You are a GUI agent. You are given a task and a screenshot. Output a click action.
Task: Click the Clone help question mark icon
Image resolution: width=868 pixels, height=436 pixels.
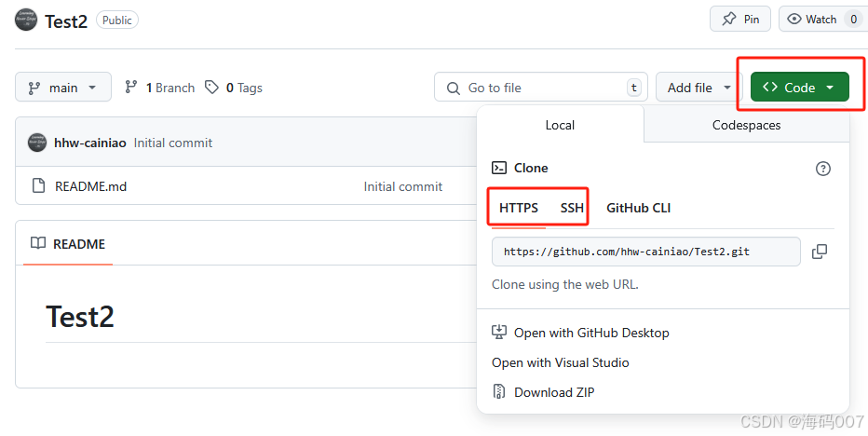coord(822,169)
